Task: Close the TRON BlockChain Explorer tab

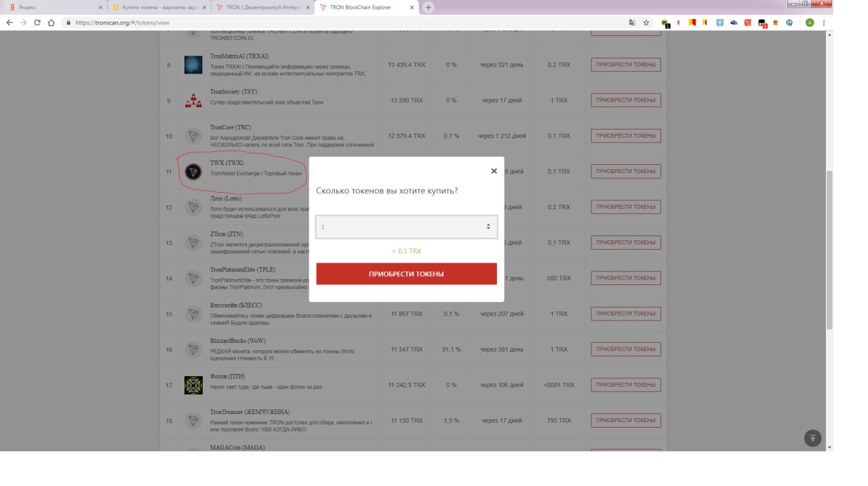Action: coord(411,7)
